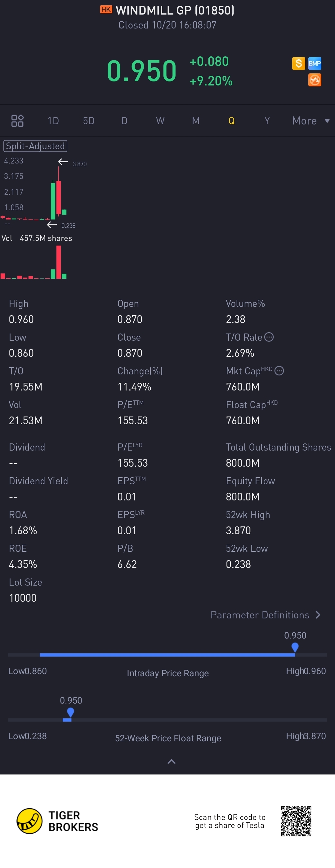Select the M monthly chart tab
Viewport: 335px width, 868px height.
196,121
